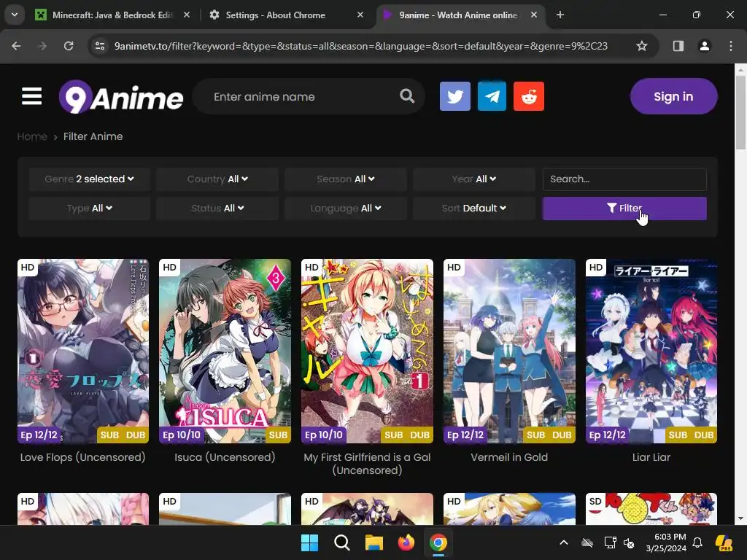
Task: Expand the Type All dropdown
Action: (x=89, y=208)
